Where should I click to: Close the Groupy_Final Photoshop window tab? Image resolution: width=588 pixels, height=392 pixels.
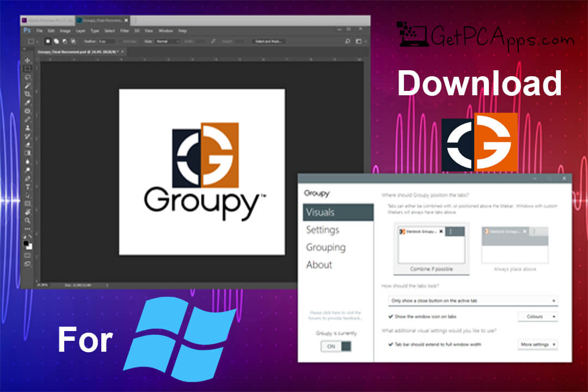[x=126, y=20]
